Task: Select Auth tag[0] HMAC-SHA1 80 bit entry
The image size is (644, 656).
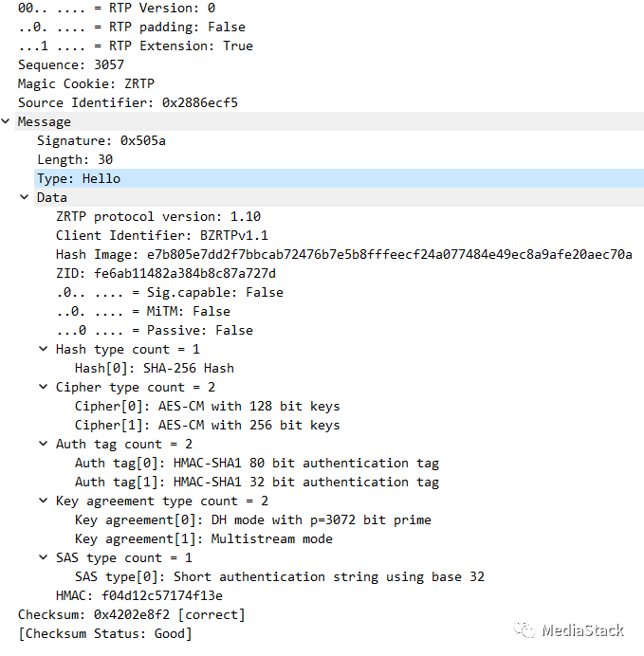Action: (256, 463)
